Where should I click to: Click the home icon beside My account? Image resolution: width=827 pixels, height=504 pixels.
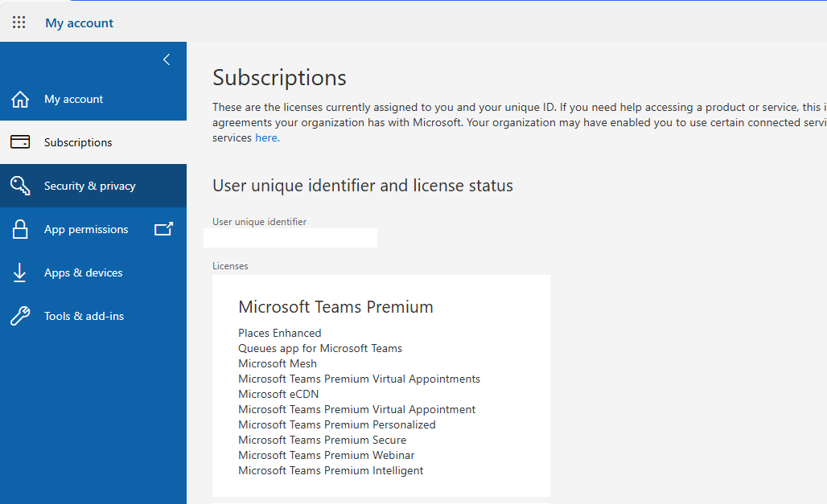20,99
